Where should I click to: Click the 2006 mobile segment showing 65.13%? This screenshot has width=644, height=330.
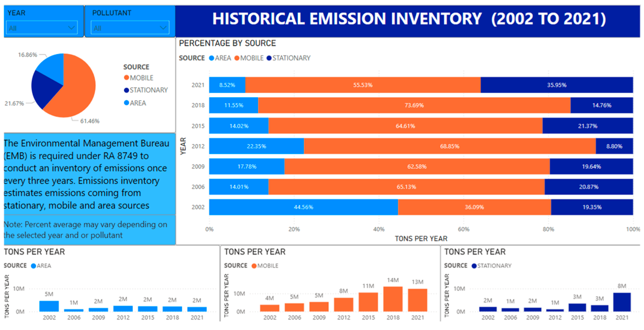click(406, 187)
